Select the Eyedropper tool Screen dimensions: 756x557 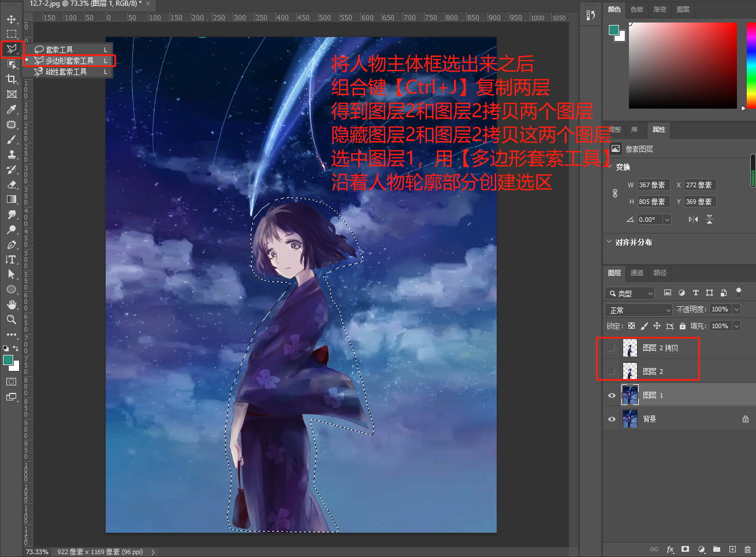point(11,109)
